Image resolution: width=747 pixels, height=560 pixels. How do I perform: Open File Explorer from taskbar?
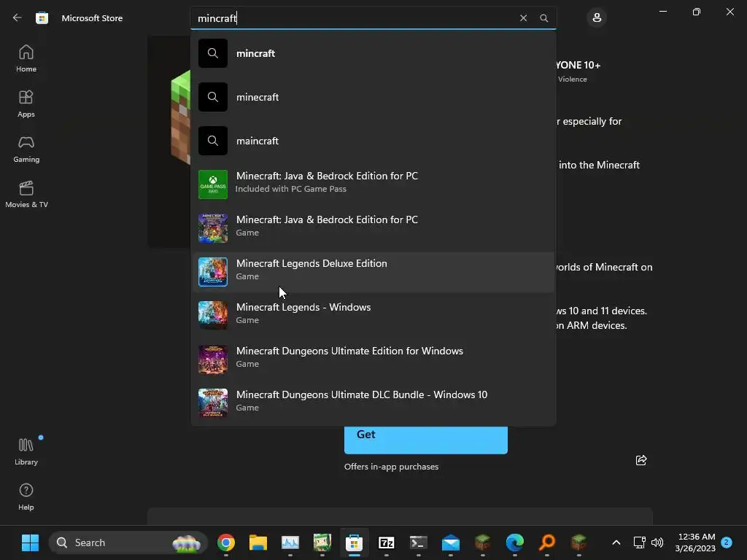pos(258,542)
